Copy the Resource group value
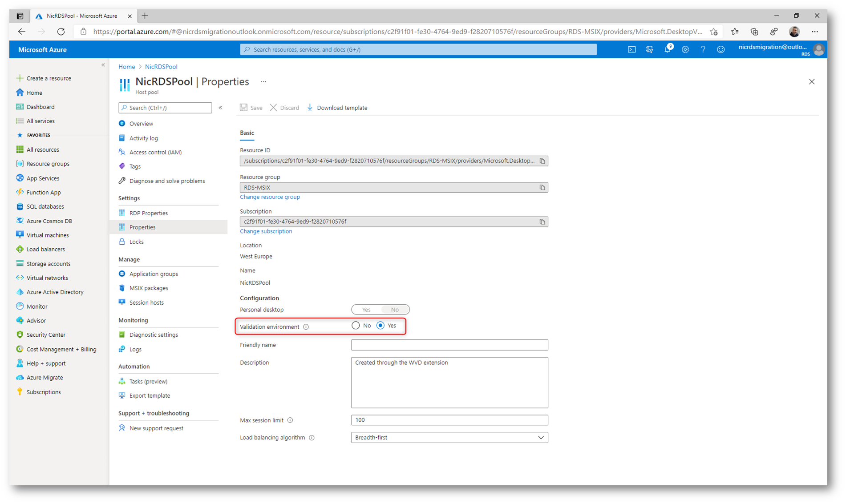 542,188
